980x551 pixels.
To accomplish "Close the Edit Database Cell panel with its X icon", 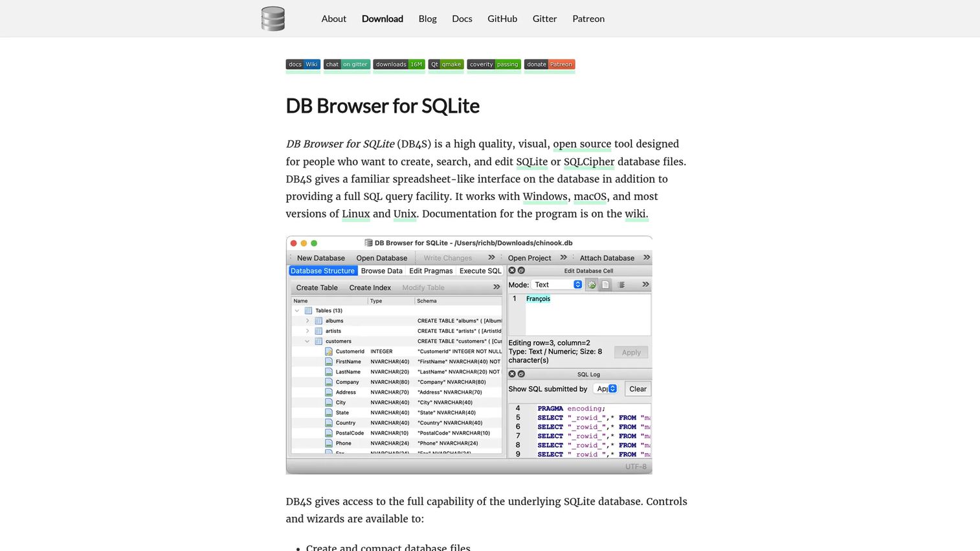I will click(512, 271).
